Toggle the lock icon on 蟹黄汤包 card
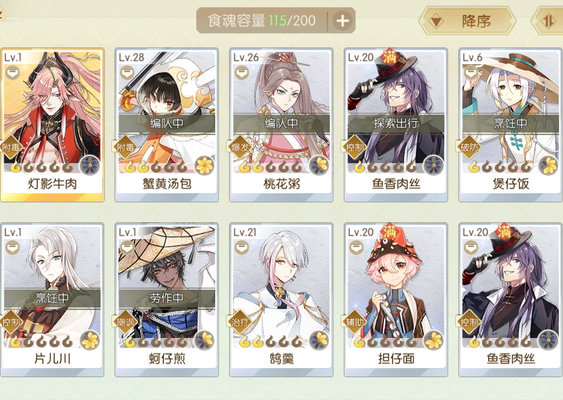This screenshot has height=400, width=563. point(126,73)
